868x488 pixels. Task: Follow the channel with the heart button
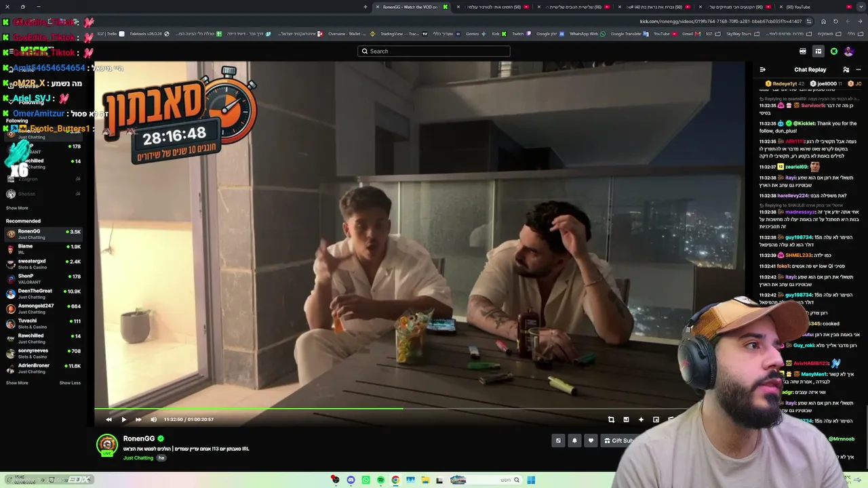[x=591, y=441]
